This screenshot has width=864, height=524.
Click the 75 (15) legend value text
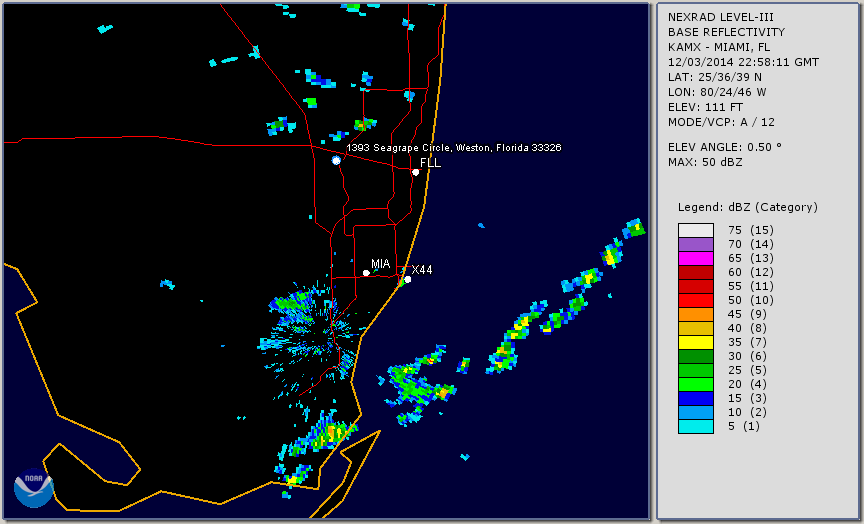click(x=750, y=230)
